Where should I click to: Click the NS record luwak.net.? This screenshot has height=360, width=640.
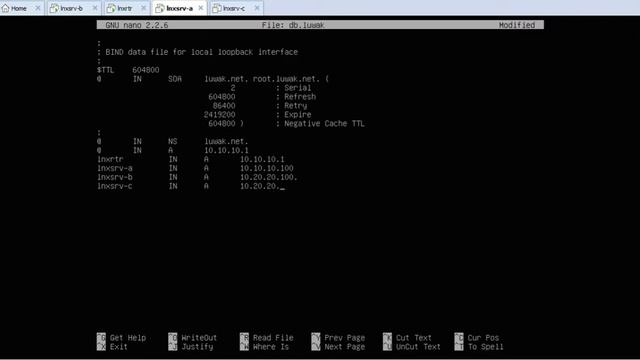(226, 142)
